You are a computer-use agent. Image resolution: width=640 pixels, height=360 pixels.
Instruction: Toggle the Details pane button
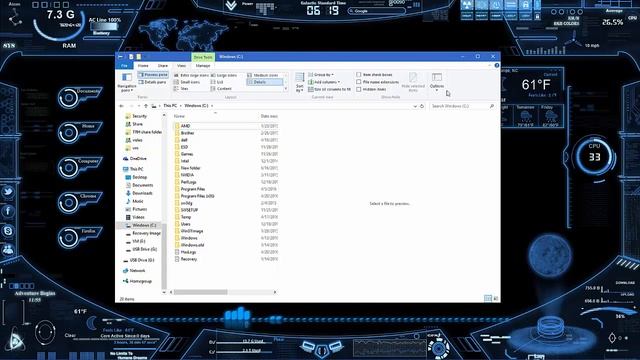pos(152,82)
